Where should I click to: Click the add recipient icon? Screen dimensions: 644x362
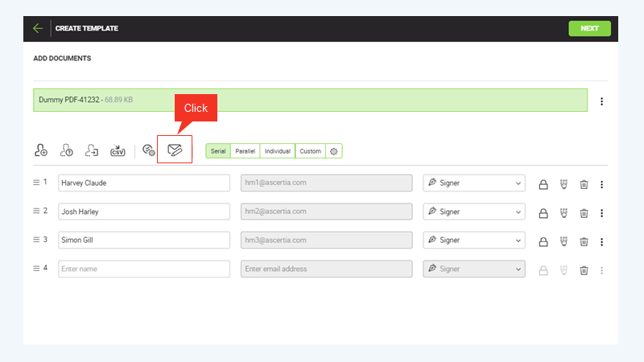tap(41, 150)
